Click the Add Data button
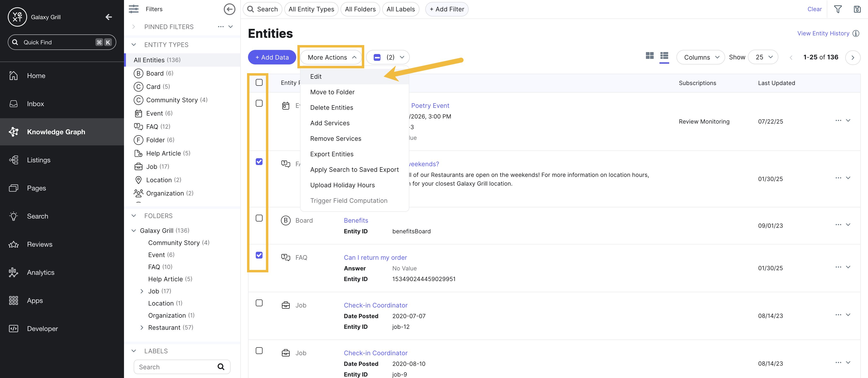Screen dimensions: 868x378 (272, 57)
